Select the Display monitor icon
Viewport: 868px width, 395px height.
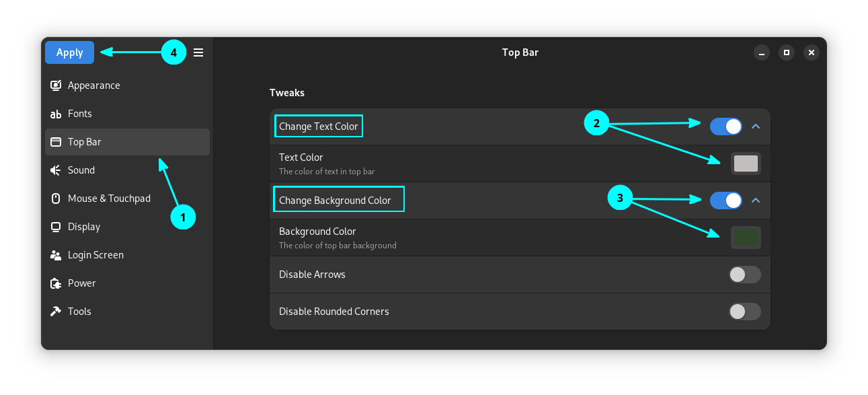pyautogui.click(x=56, y=227)
